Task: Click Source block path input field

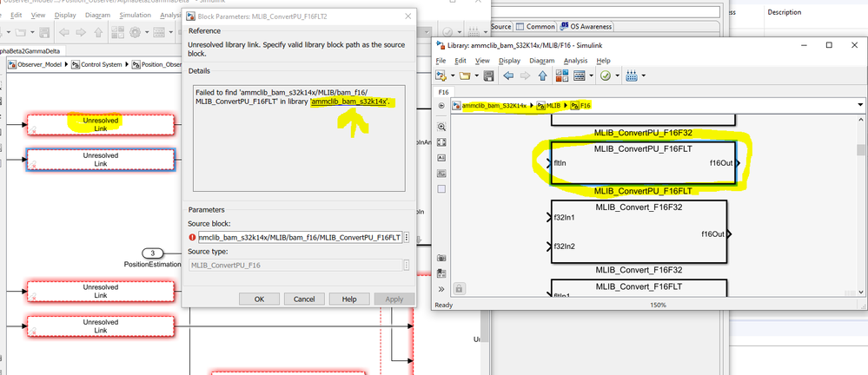Action: pyautogui.click(x=300, y=237)
